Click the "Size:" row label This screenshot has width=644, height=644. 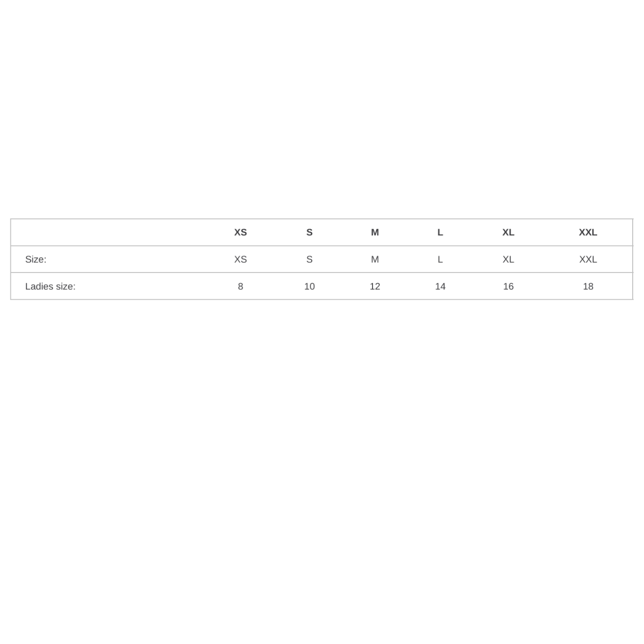point(36,260)
